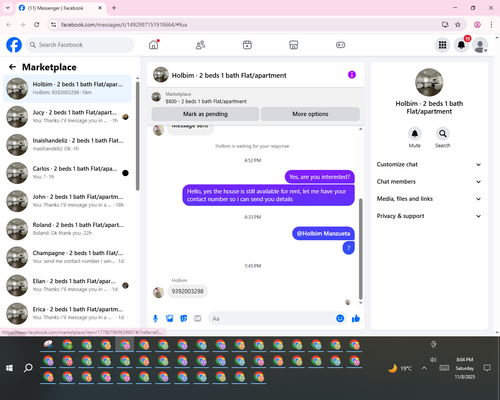This screenshot has height=400, width=500.
Task: Click the Search Facebook field
Action: (80, 45)
